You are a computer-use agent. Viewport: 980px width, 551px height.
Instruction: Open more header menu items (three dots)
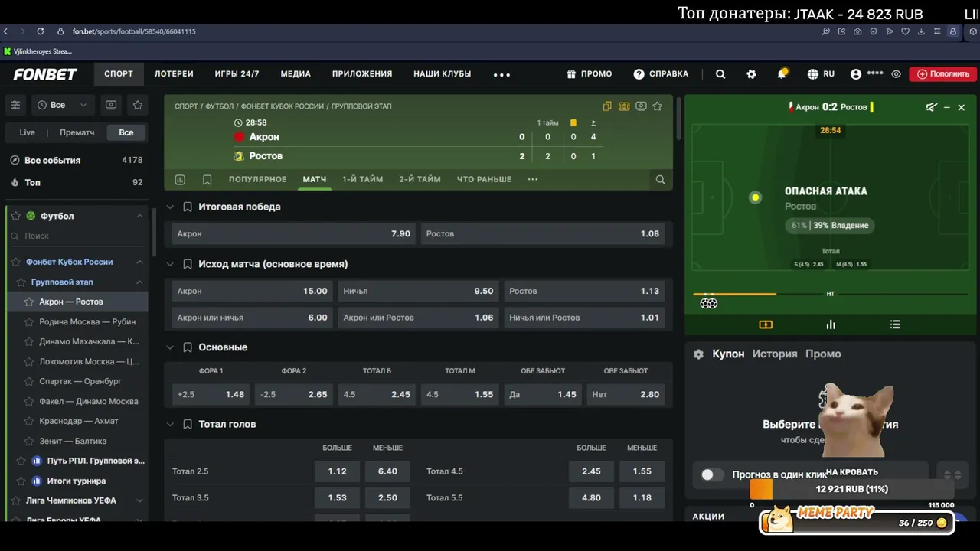501,74
